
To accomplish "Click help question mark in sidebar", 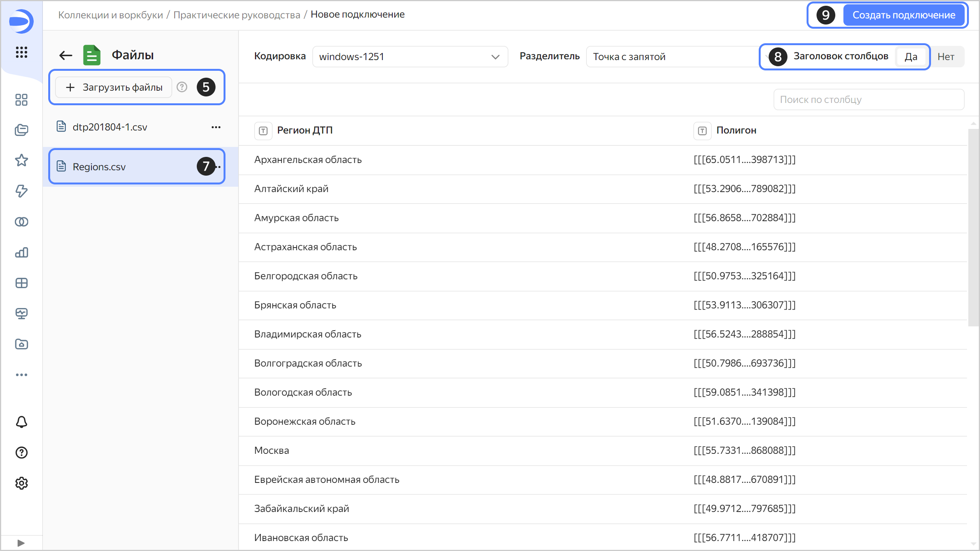I will (x=21, y=453).
